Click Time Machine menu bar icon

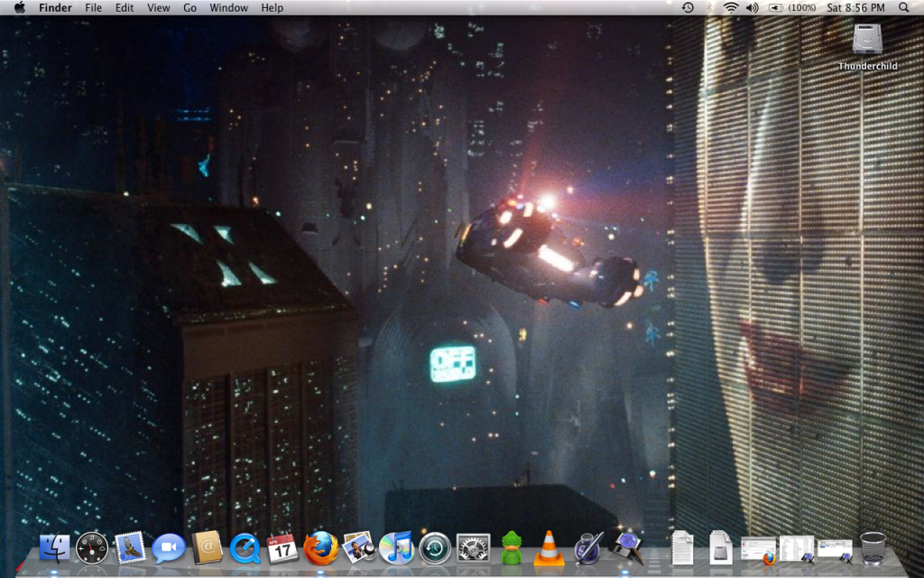(688, 7)
